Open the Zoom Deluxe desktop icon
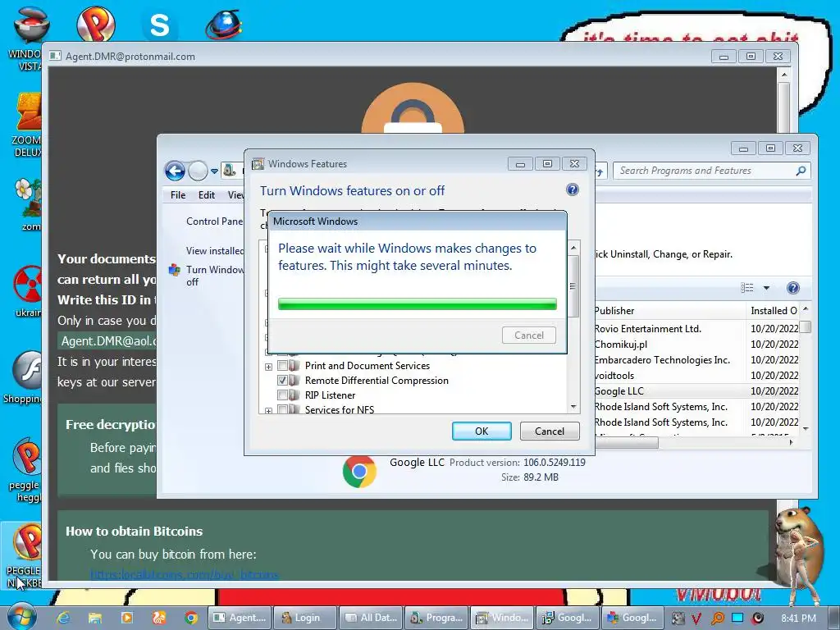This screenshot has height=630, width=840. [27, 125]
